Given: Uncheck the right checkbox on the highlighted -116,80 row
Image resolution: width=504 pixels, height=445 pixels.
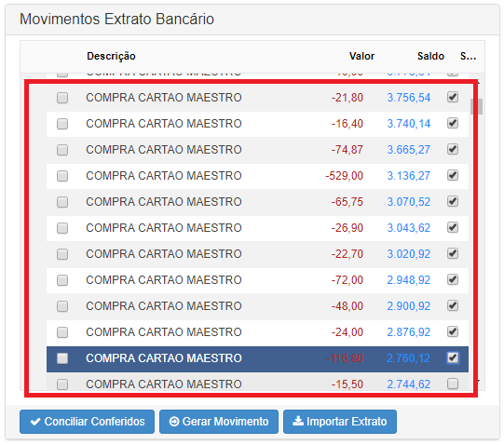Looking at the screenshot, I should coord(453,357).
